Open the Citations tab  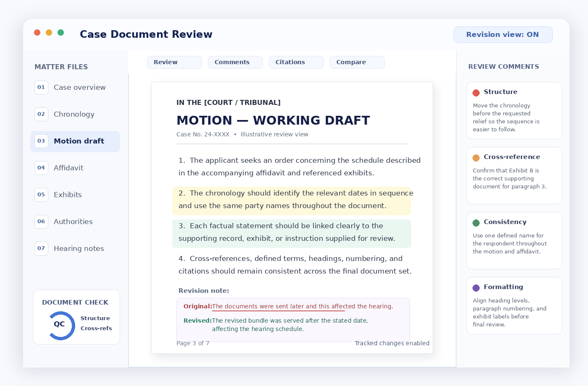tap(296, 62)
